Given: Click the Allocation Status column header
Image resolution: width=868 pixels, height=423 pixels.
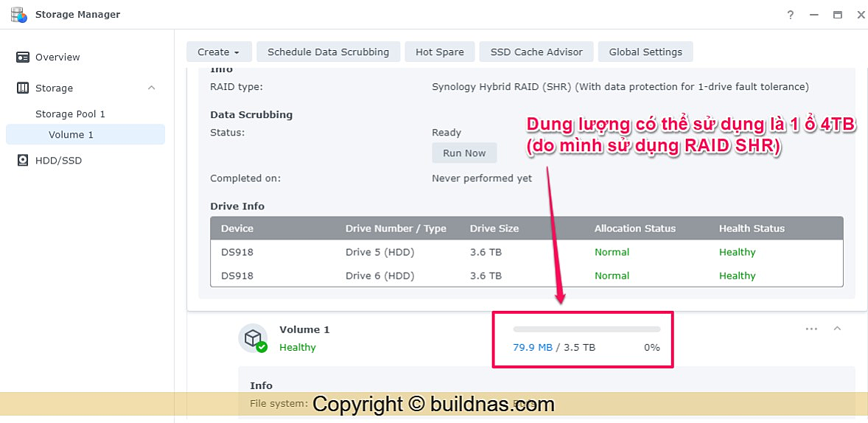Looking at the screenshot, I should pyautogui.click(x=635, y=228).
